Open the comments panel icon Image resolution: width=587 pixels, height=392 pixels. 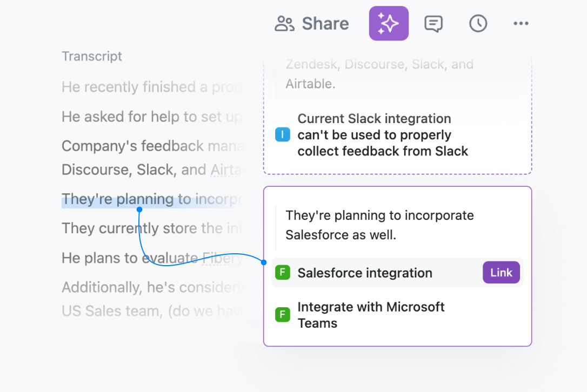click(433, 23)
